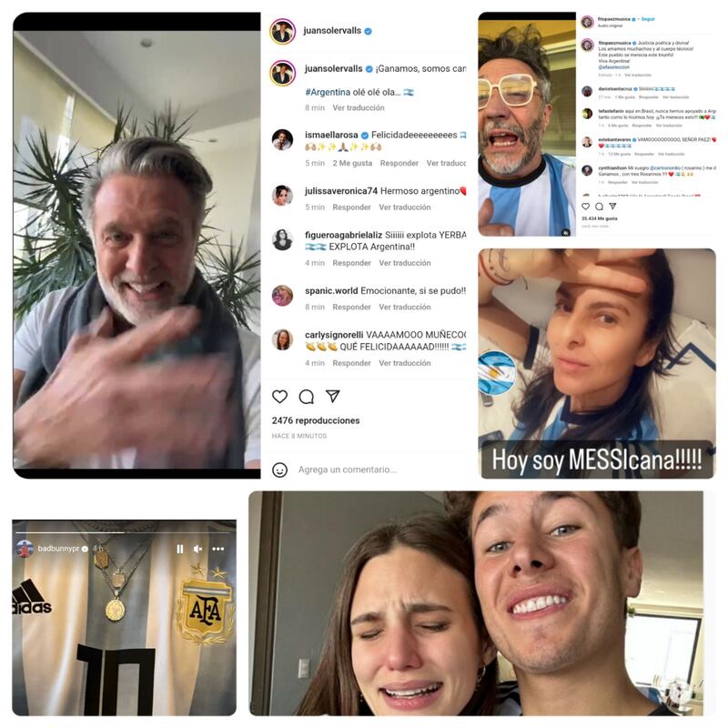Like the fitopaezmusica post heart icon
Screen dimensions: 728x728
[x=586, y=207]
